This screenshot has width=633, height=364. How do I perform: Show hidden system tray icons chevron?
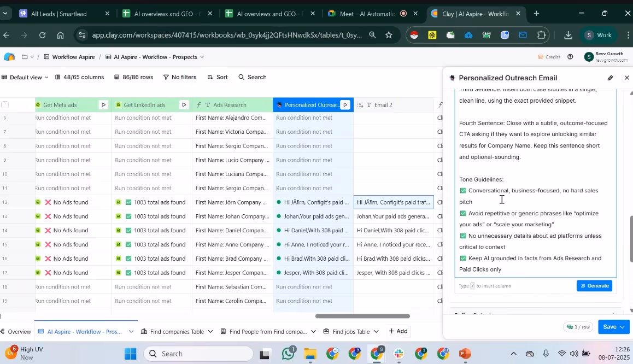coord(513,354)
